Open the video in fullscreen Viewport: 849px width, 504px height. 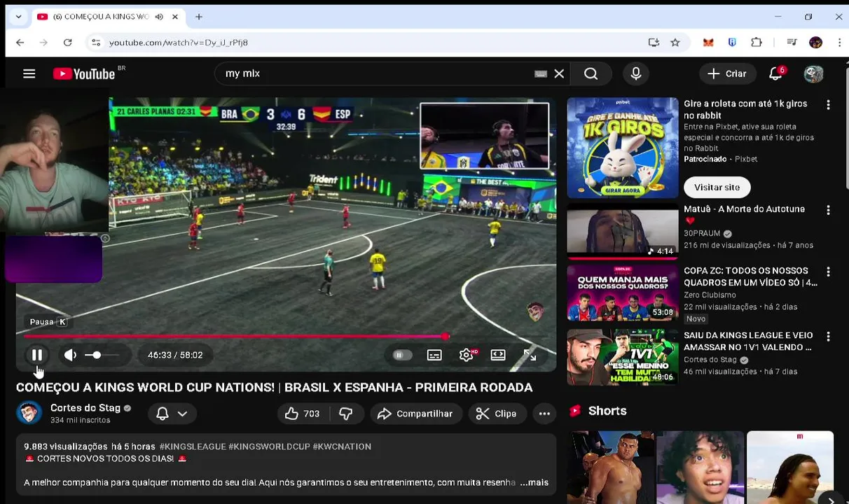coord(530,355)
